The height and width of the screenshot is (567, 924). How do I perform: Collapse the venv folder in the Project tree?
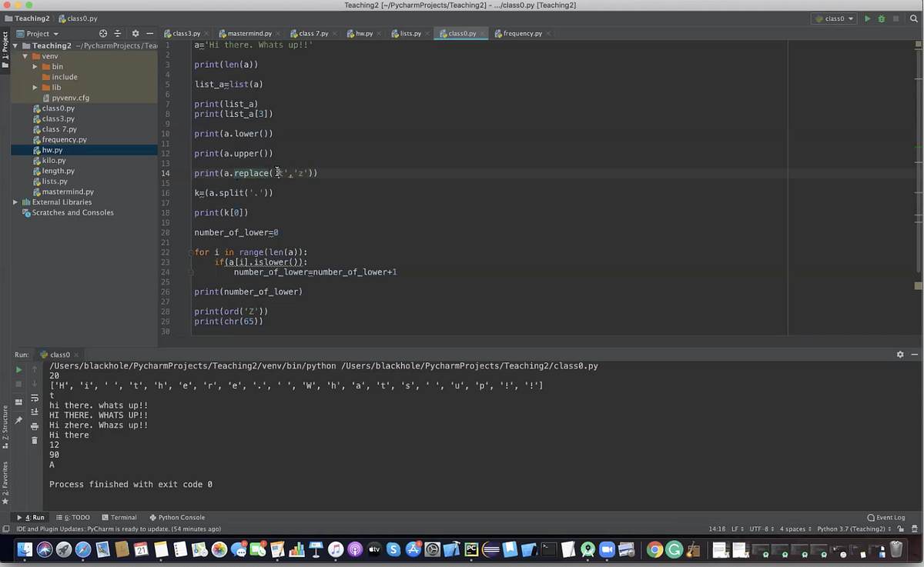[25, 55]
